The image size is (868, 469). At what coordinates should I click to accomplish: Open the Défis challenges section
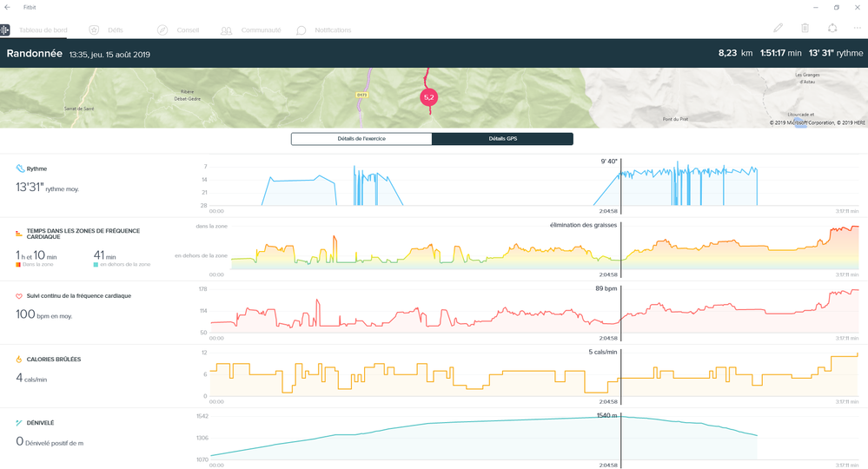(x=110, y=30)
